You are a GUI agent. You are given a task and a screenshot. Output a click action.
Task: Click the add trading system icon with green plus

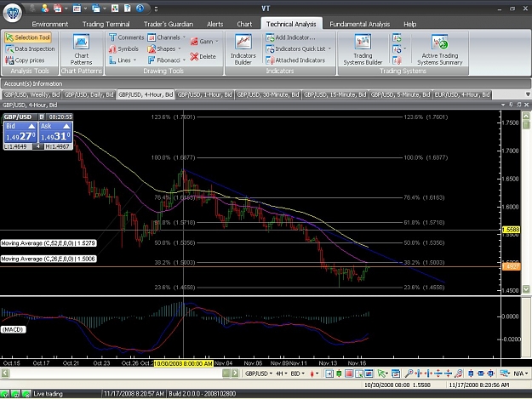pyautogui.click(x=397, y=37)
